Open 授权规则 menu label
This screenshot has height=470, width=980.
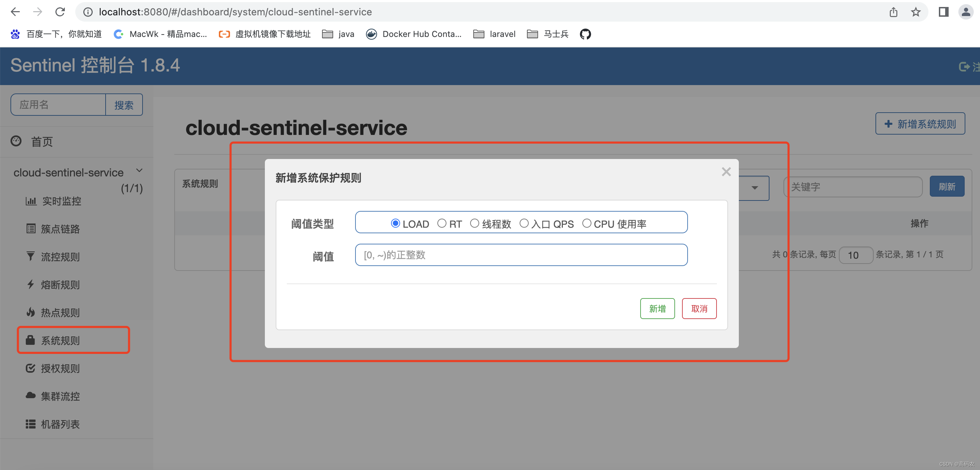pyautogui.click(x=61, y=369)
